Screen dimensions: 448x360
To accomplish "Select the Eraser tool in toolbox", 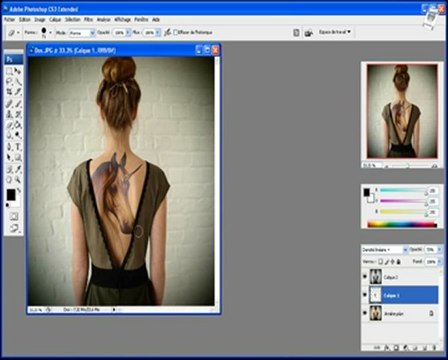I will pyautogui.click(x=9, y=125).
